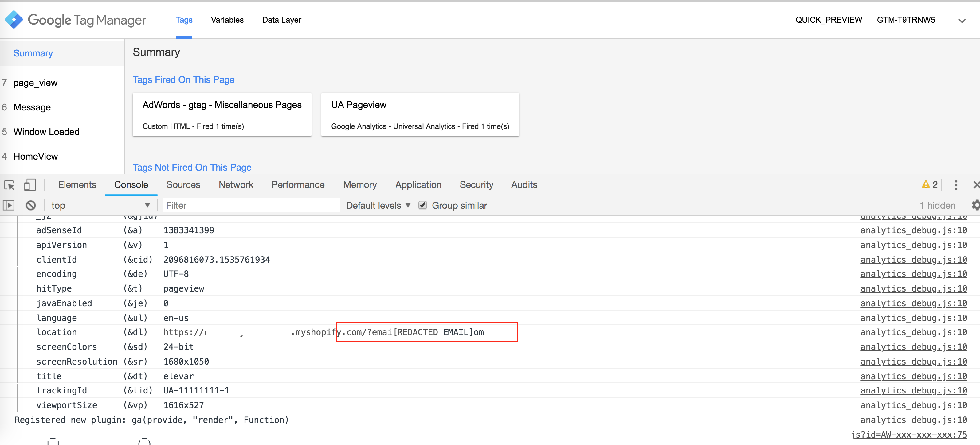Viewport: 980px width, 445px height.
Task: Click the adSenseId value 1383341399
Action: pyautogui.click(x=189, y=230)
